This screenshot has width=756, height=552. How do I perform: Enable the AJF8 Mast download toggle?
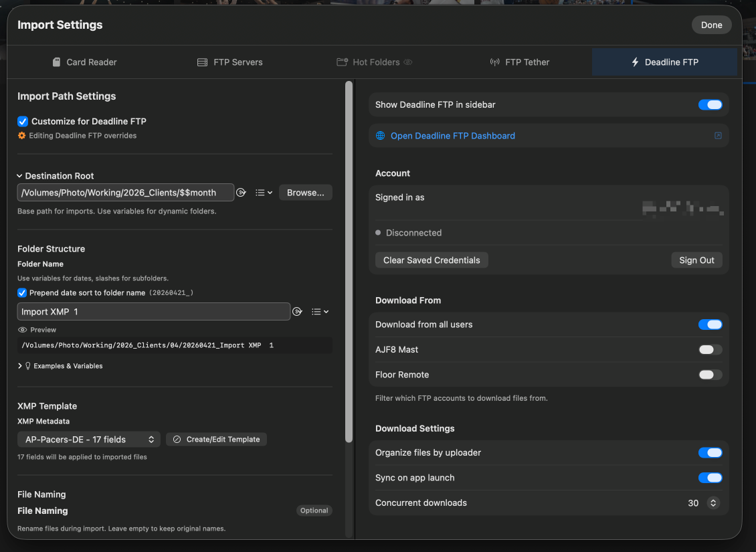tap(711, 349)
